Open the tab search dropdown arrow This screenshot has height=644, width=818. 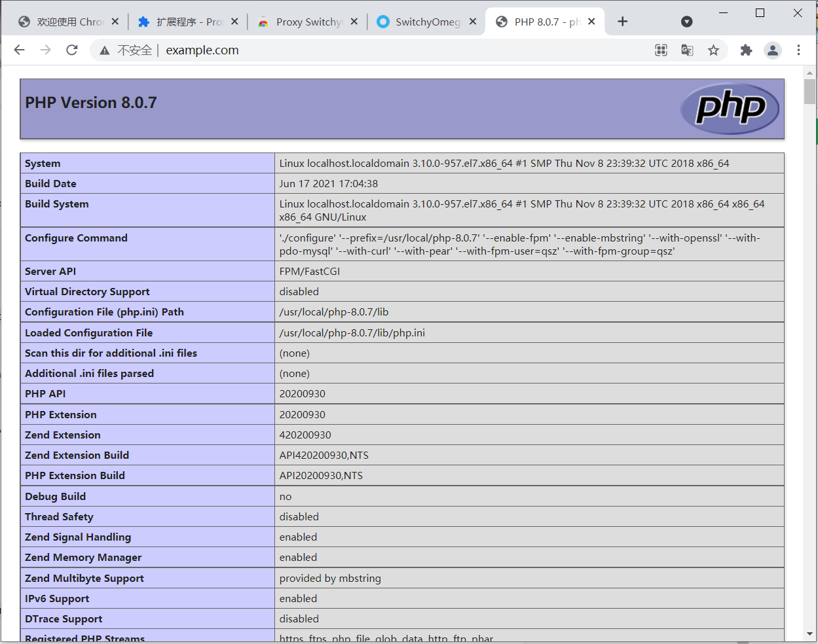coord(686,22)
